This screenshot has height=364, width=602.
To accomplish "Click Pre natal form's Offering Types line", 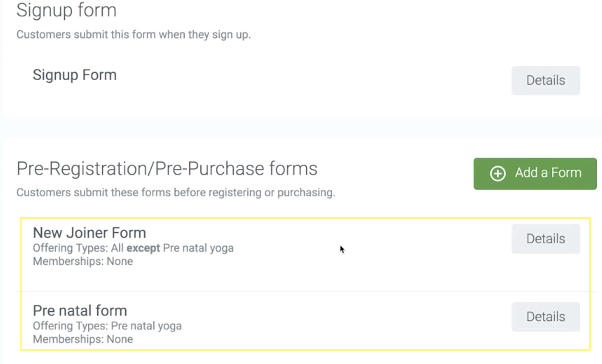I will (x=107, y=326).
